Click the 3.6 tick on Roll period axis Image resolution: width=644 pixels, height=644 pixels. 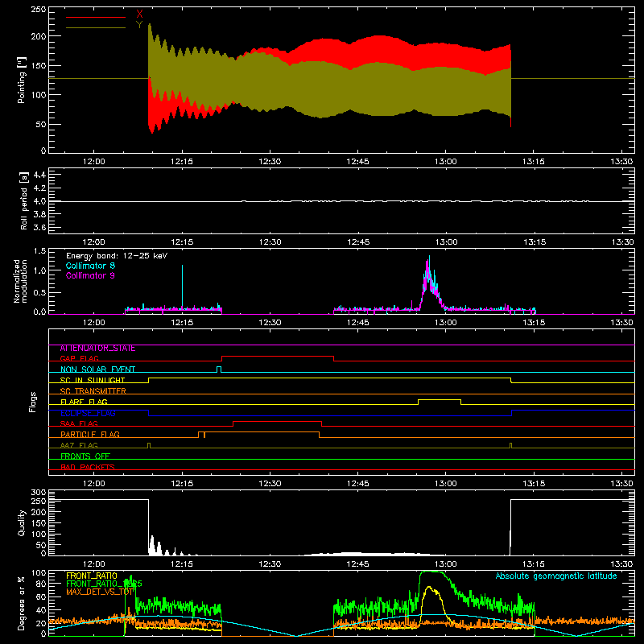click(39, 227)
